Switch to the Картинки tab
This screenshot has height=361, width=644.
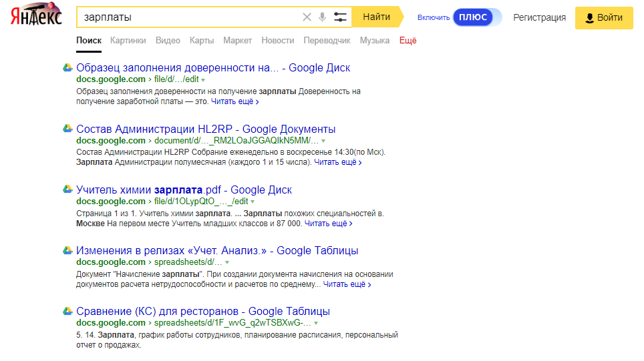[x=128, y=40]
